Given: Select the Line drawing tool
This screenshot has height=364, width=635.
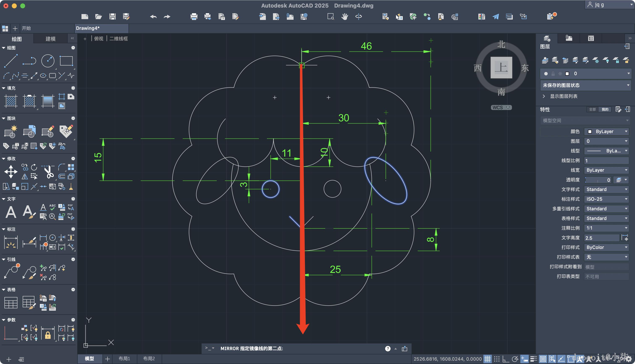Looking at the screenshot, I should pos(11,61).
